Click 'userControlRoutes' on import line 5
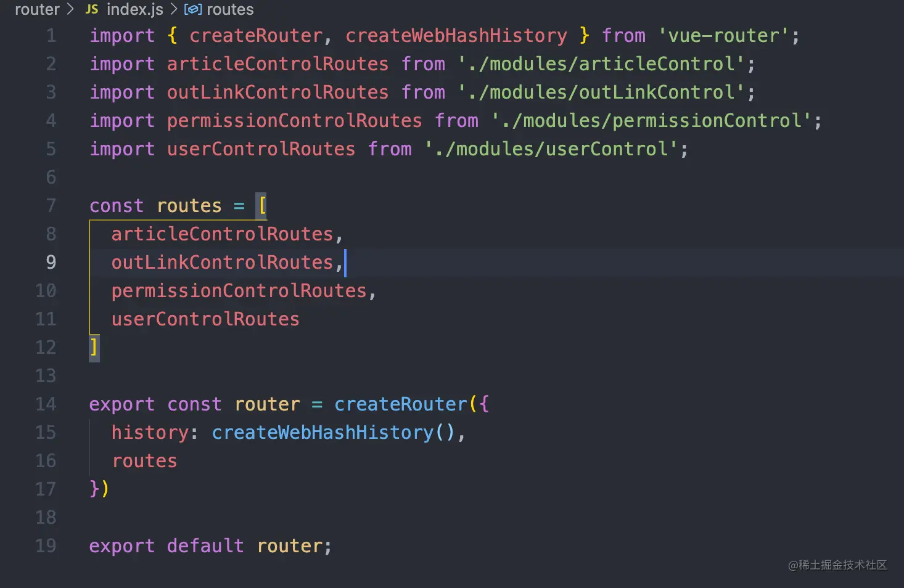The width and height of the screenshot is (904, 588). click(x=261, y=149)
